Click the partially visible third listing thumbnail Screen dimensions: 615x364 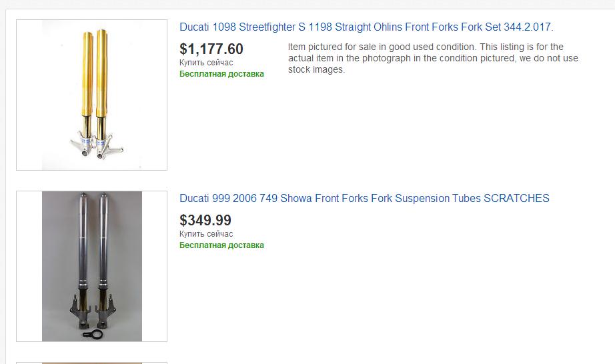[x=91, y=363]
